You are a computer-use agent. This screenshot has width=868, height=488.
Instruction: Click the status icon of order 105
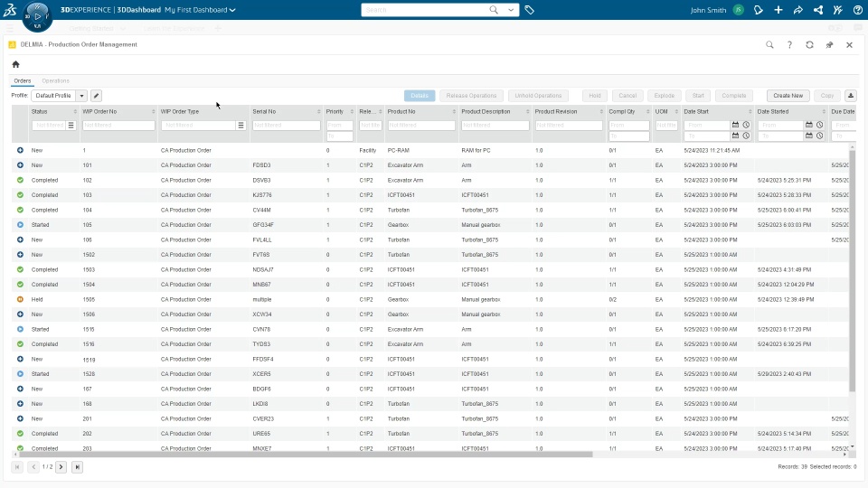pos(20,225)
